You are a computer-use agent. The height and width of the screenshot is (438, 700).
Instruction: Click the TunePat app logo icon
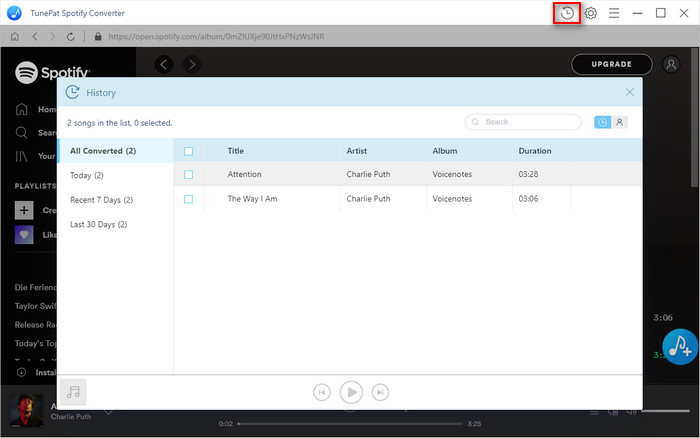click(x=14, y=13)
